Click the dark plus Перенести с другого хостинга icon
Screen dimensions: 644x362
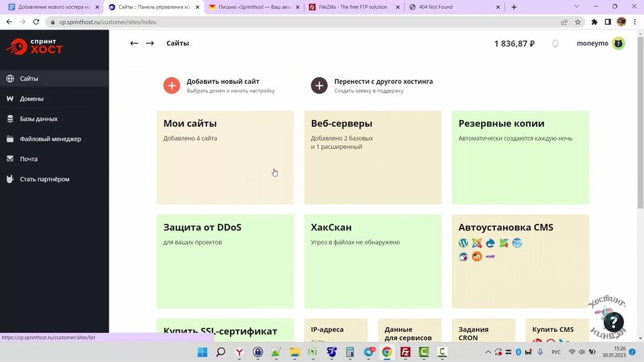click(319, 85)
